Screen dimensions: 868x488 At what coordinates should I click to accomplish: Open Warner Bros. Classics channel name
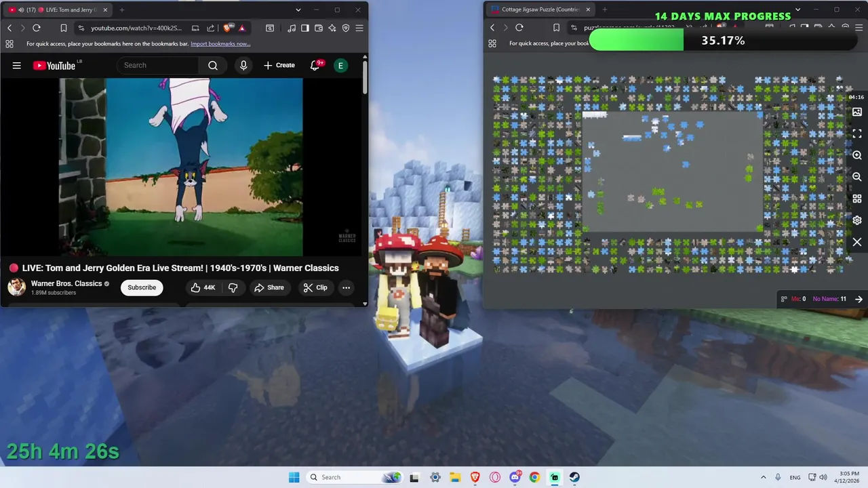pyautogui.click(x=66, y=283)
